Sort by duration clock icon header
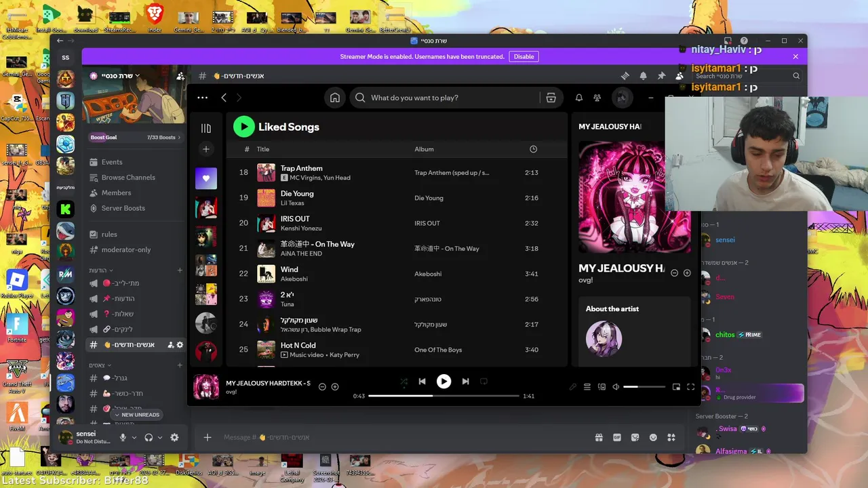 pos(533,149)
